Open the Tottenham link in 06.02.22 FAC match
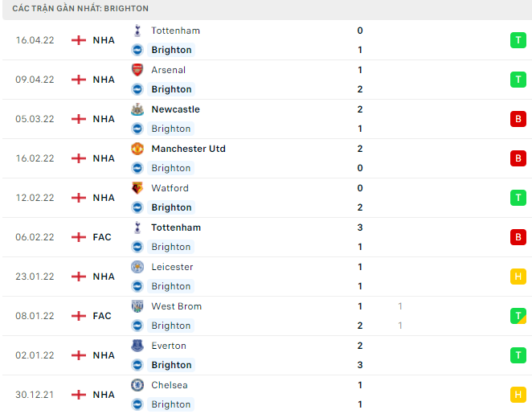 pos(176,227)
